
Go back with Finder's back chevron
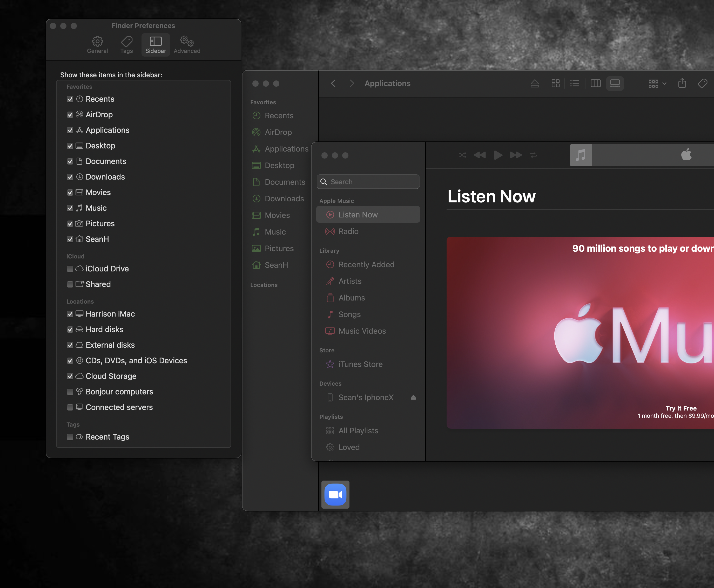(x=333, y=83)
